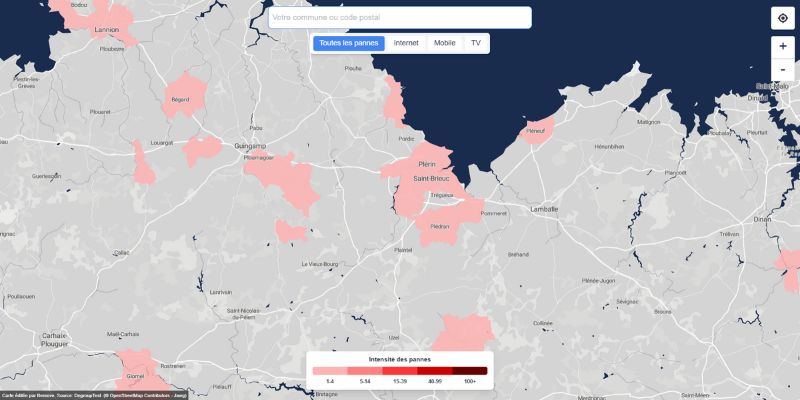The image size is (800, 400).
Task: Click the Collinée town label
Action: coord(543,323)
